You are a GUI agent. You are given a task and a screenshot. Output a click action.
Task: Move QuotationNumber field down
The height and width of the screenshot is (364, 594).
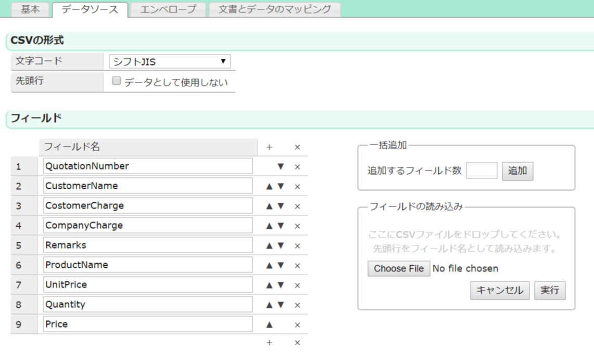281,167
